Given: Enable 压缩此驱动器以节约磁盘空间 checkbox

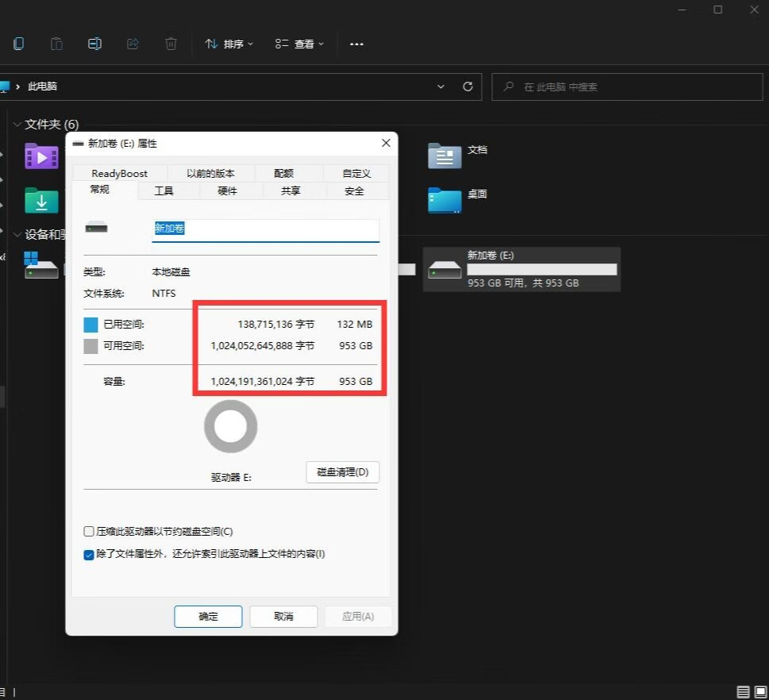Looking at the screenshot, I should (89, 531).
